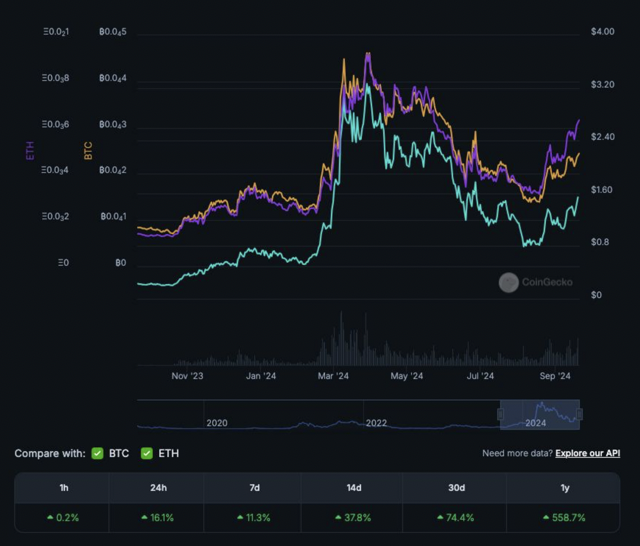Click the purple ETH axis label
This screenshot has height=546, width=640.
tap(29, 150)
